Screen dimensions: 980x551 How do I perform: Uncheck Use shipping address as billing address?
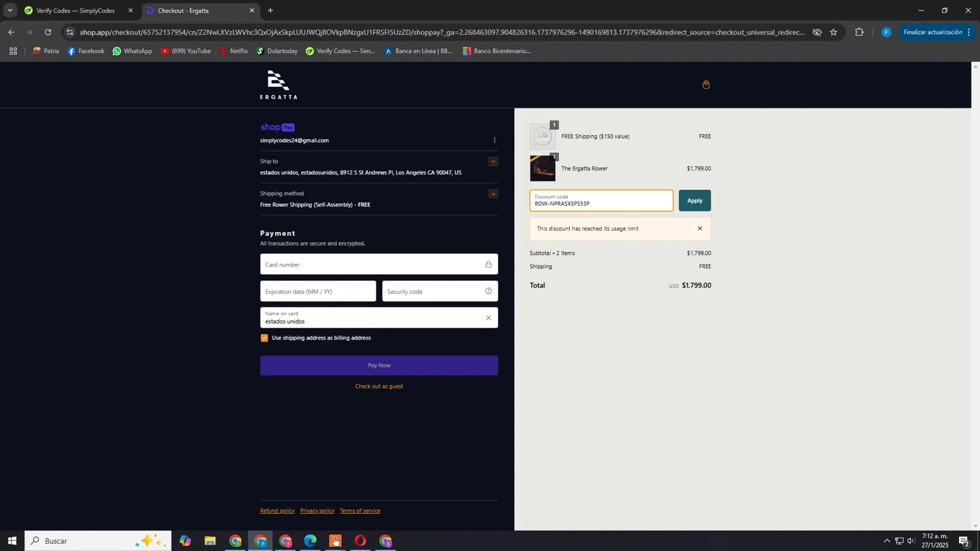(265, 338)
